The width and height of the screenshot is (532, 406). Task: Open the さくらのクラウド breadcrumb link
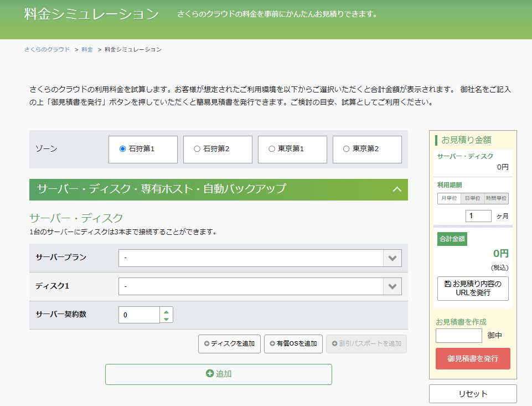pyautogui.click(x=47, y=49)
